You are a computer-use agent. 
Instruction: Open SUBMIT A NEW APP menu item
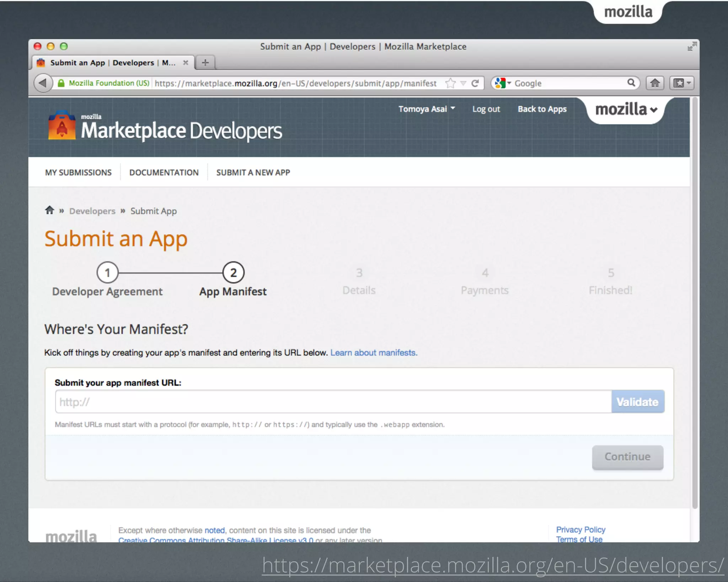coord(253,172)
